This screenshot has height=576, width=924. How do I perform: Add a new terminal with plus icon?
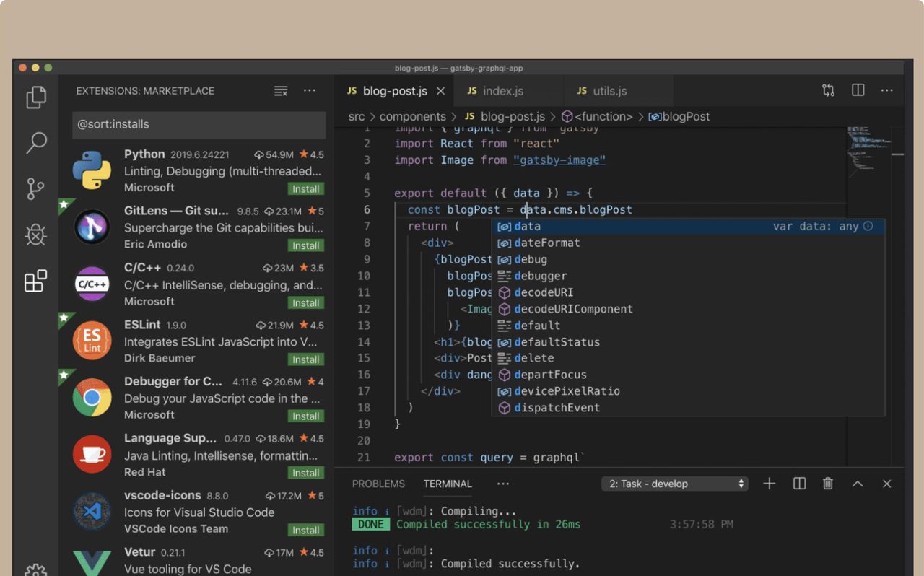770,484
